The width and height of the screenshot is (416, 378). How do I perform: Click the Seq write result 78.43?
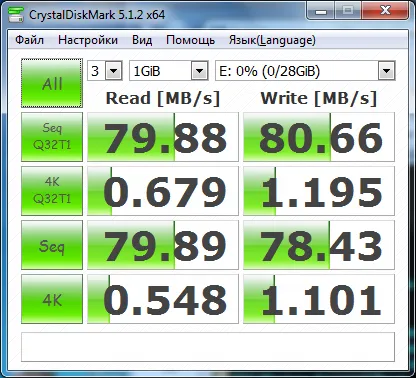pos(319,245)
